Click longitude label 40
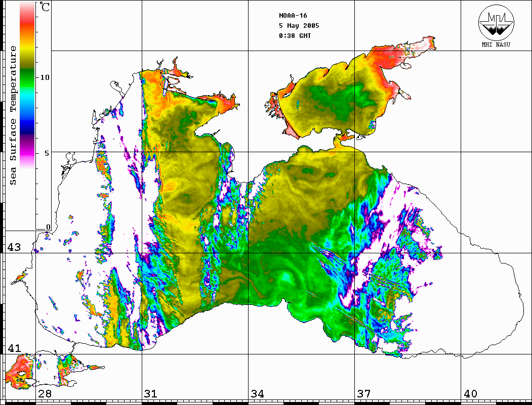The width and height of the screenshot is (532, 405). point(470,393)
